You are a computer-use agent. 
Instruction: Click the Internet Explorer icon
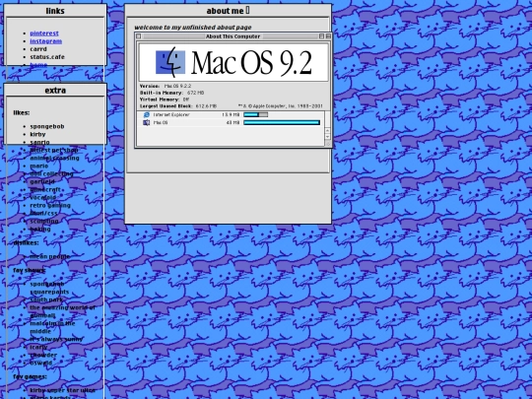click(x=146, y=114)
